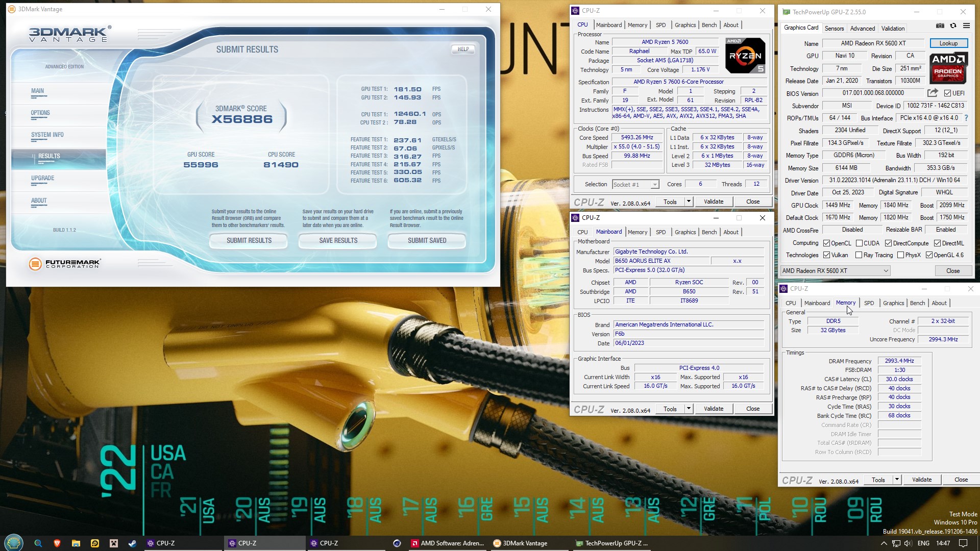Open Graphics tab in CPU-Z processor window
Screen dimensions: 980x551
(x=685, y=25)
